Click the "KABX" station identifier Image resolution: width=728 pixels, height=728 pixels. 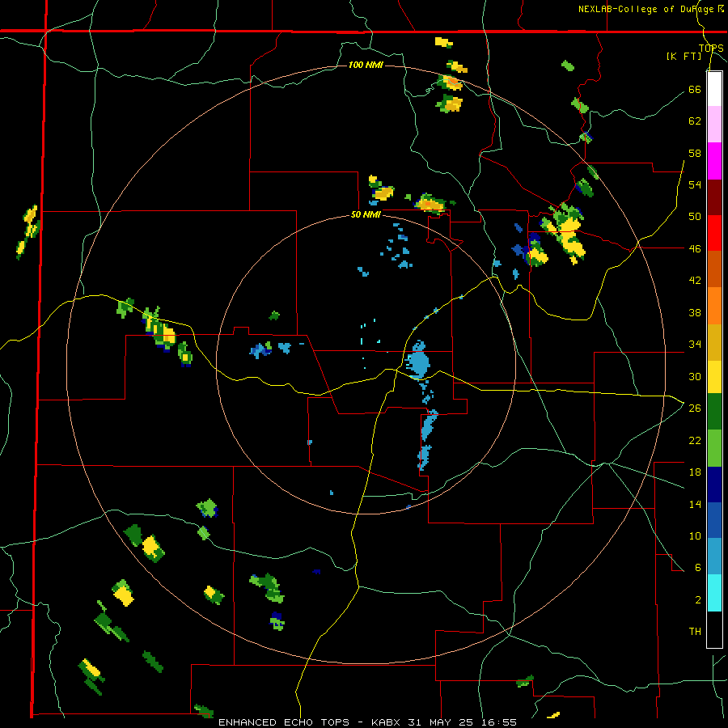coord(387,722)
